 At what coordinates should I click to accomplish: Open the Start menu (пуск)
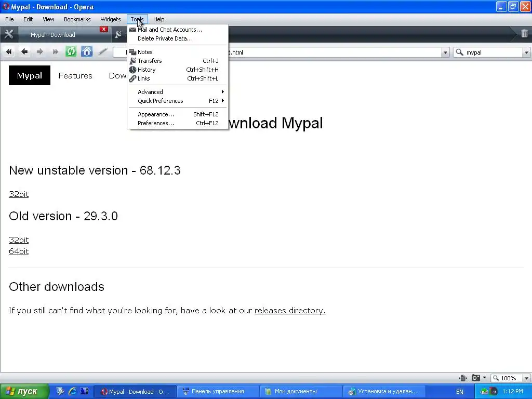[x=24, y=392]
